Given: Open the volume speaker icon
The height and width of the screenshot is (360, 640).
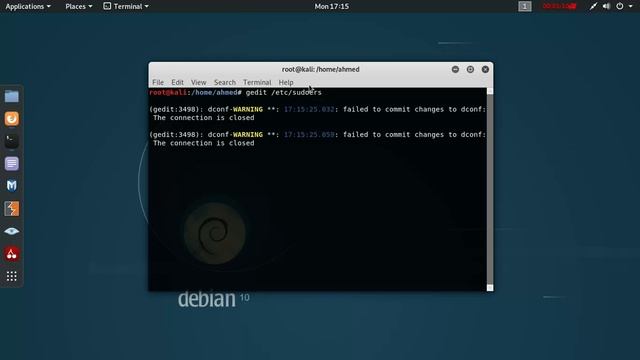Looking at the screenshot, I should (x=607, y=6).
